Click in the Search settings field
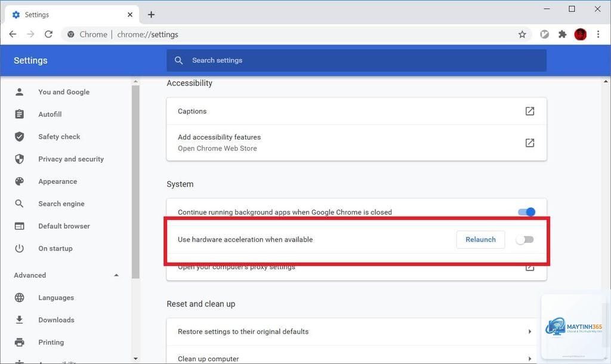This screenshot has width=611, height=364. [x=357, y=60]
